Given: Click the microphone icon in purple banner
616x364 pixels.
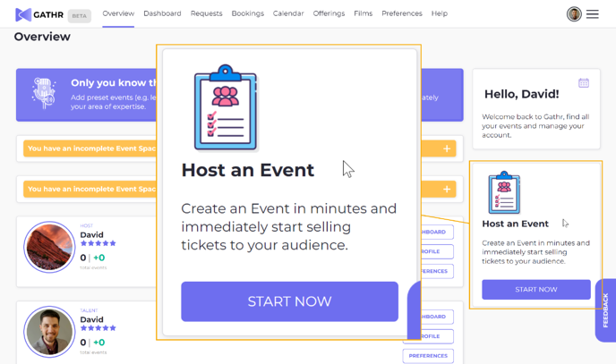Looking at the screenshot, I should [x=44, y=93].
